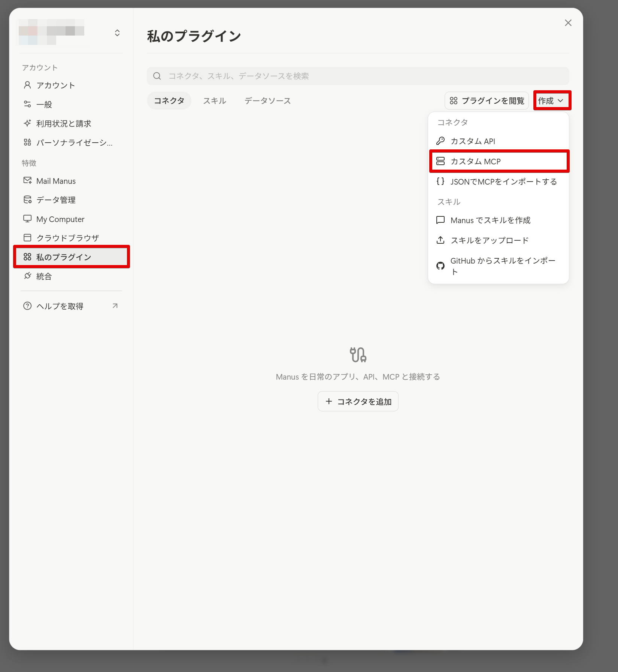The height and width of the screenshot is (672, 618).
Task: Choose カスタム MCP from the menu
Action: pyautogui.click(x=499, y=161)
